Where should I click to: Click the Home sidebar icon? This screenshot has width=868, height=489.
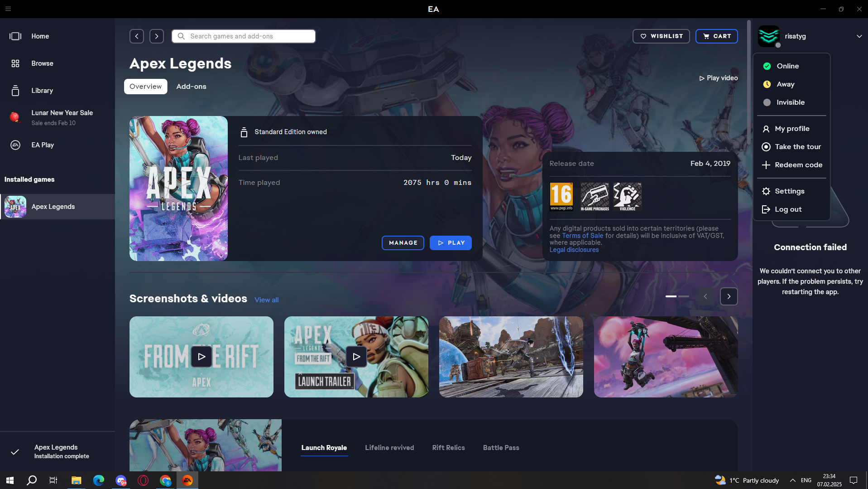15,36
